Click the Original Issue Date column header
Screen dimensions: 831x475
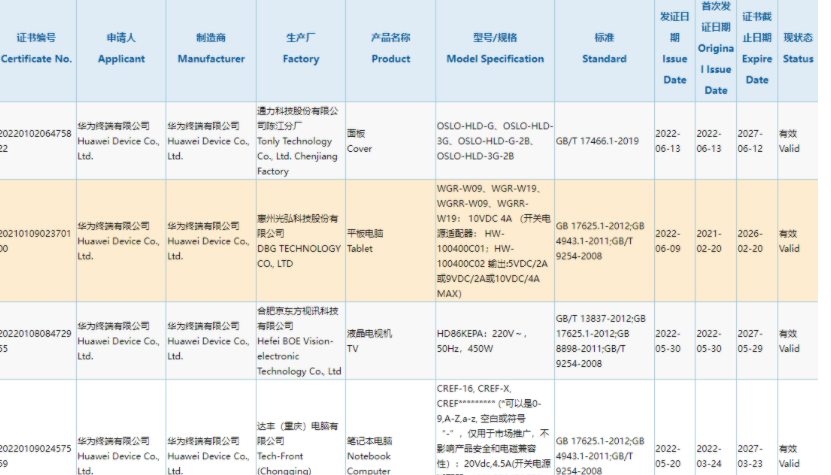coord(716,49)
